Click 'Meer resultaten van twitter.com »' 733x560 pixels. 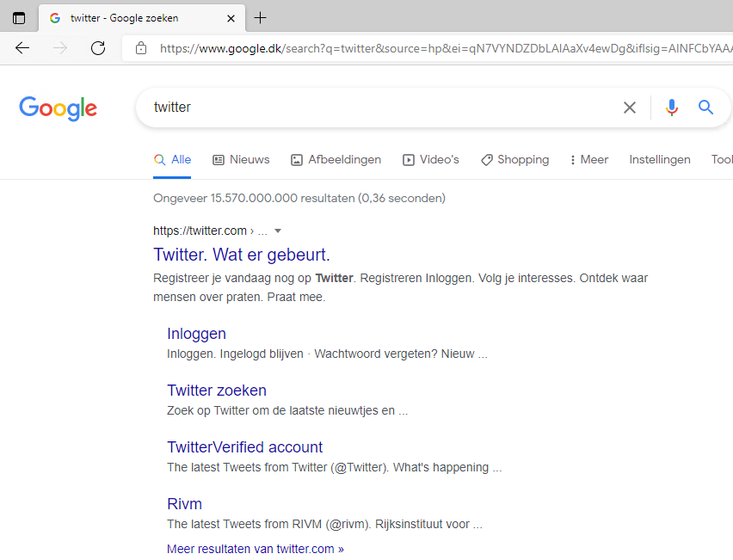coord(256,549)
